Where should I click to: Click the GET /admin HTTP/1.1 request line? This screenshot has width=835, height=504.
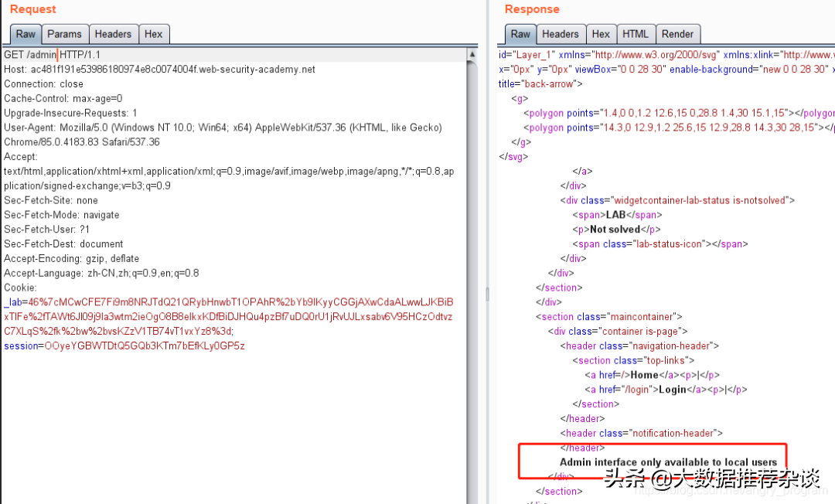(x=53, y=55)
